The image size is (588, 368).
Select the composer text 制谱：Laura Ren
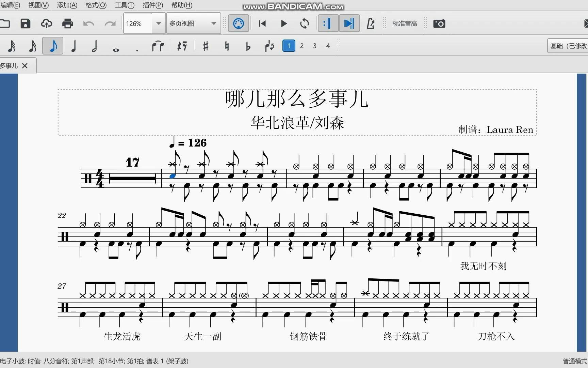click(x=496, y=129)
